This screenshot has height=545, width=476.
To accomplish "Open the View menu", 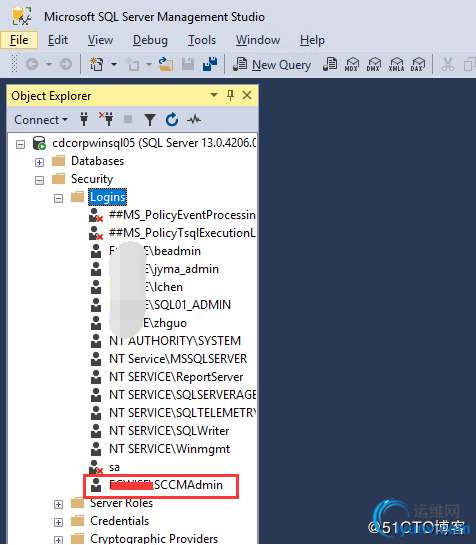I will point(100,40).
